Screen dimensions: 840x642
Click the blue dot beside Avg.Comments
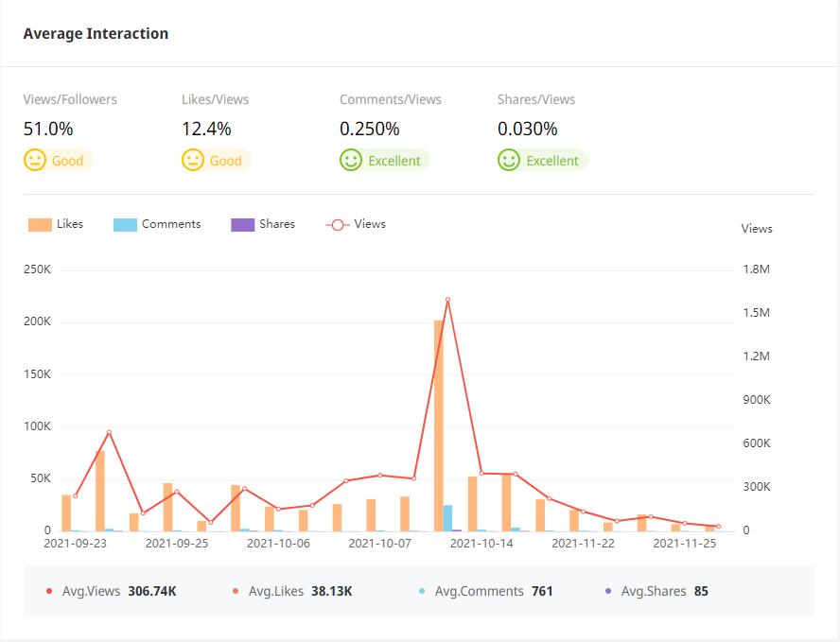[422, 591]
